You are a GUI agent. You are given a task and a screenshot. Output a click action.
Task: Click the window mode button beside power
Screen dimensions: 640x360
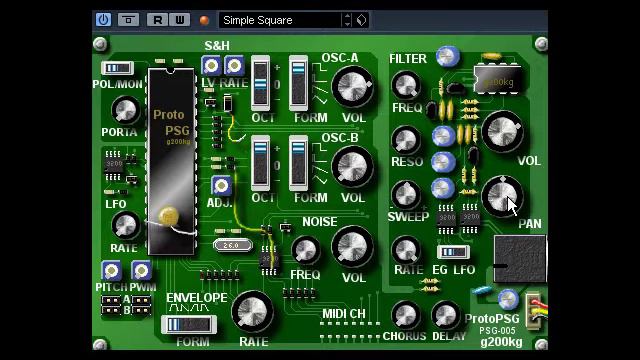coord(129,20)
